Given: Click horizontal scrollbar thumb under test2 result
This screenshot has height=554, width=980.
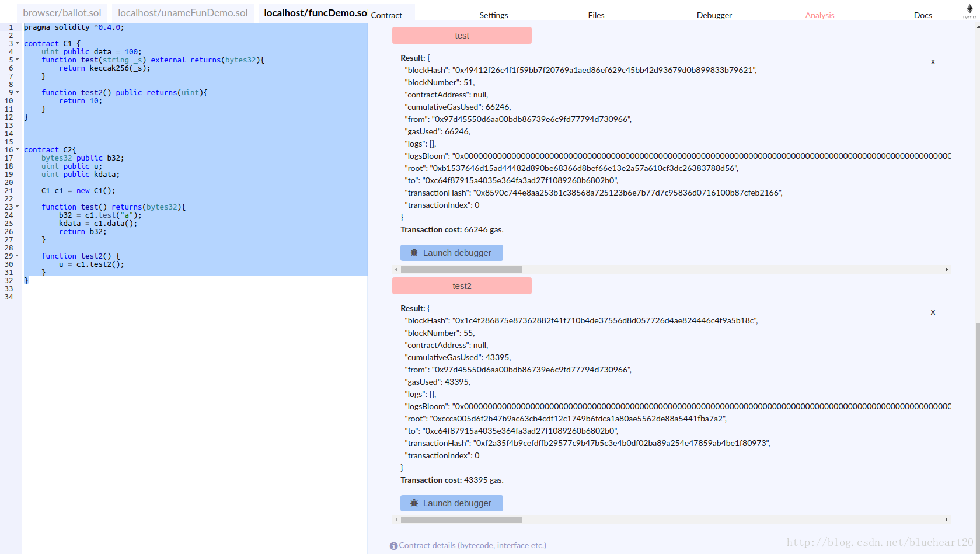Looking at the screenshot, I should (461, 520).
